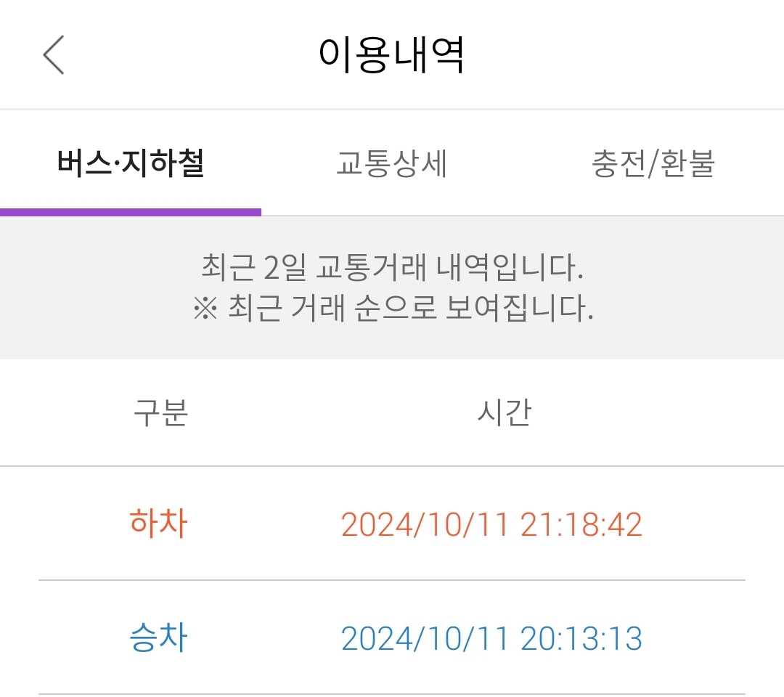
Task: Switch to the 교통상세 tab
Action: pyautogui.click(x=392, y=163)
